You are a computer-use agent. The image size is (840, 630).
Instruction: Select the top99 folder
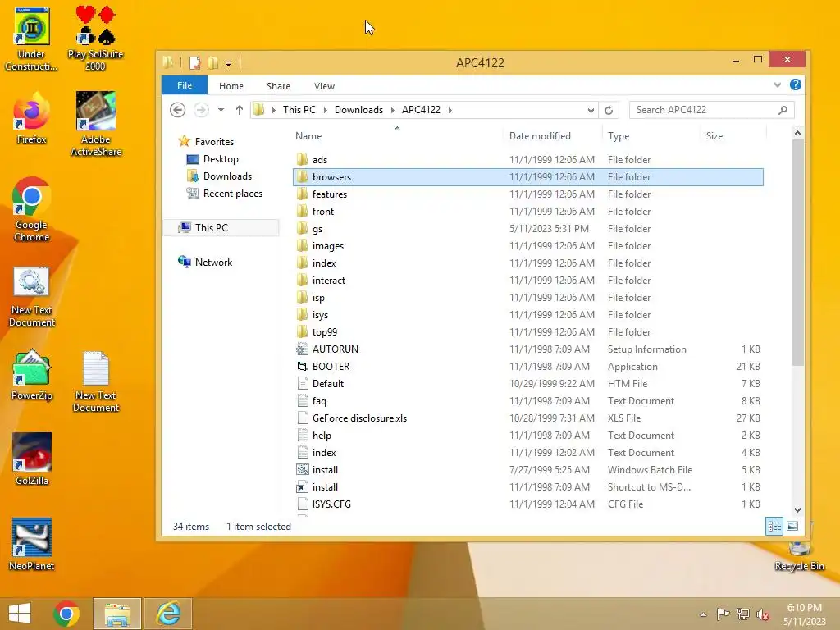click(x=528, y=332)
